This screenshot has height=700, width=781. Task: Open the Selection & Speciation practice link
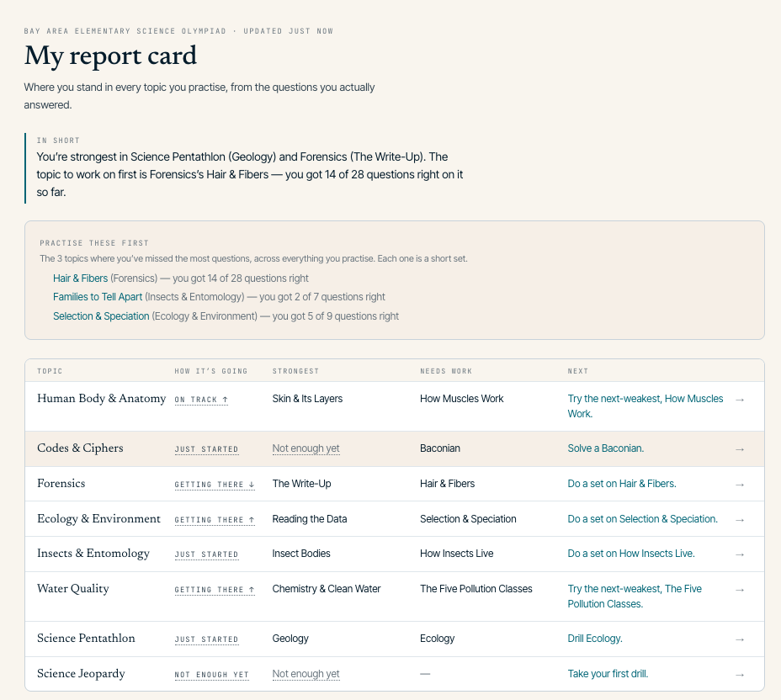pyautogui.click(x=101, y=316)
